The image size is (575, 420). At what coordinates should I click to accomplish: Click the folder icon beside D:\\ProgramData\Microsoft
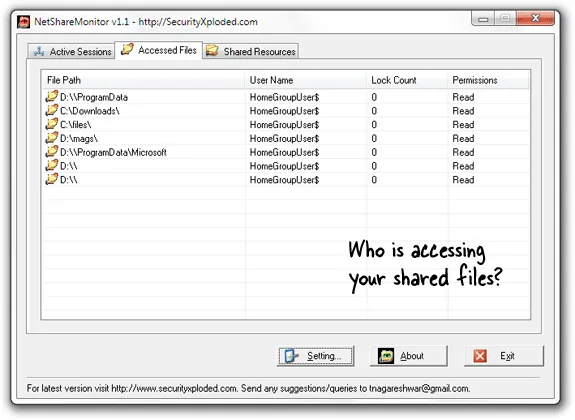pyautogui.click(x=52, y=151)
